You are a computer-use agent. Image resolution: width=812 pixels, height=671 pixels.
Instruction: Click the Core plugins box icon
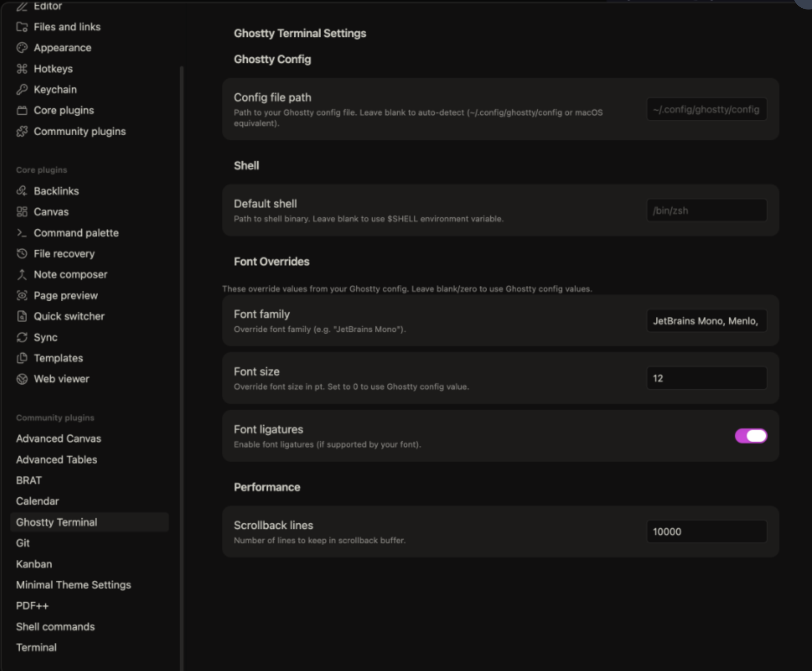[x=22, y=110]
